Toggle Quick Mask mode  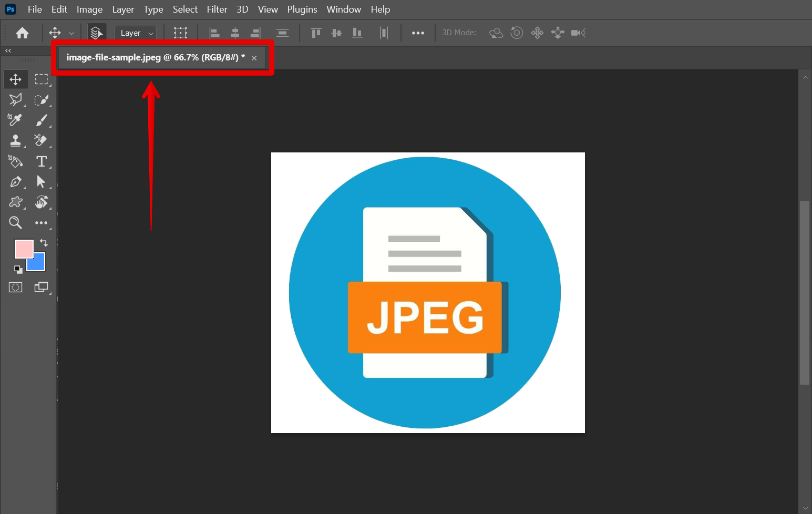pyautogui.click(x=15, y=287)
